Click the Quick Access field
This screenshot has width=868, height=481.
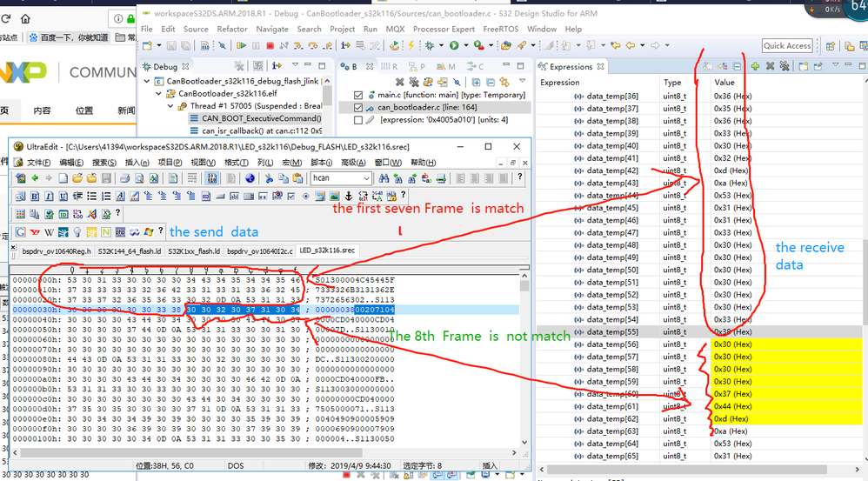coord(787,45)
